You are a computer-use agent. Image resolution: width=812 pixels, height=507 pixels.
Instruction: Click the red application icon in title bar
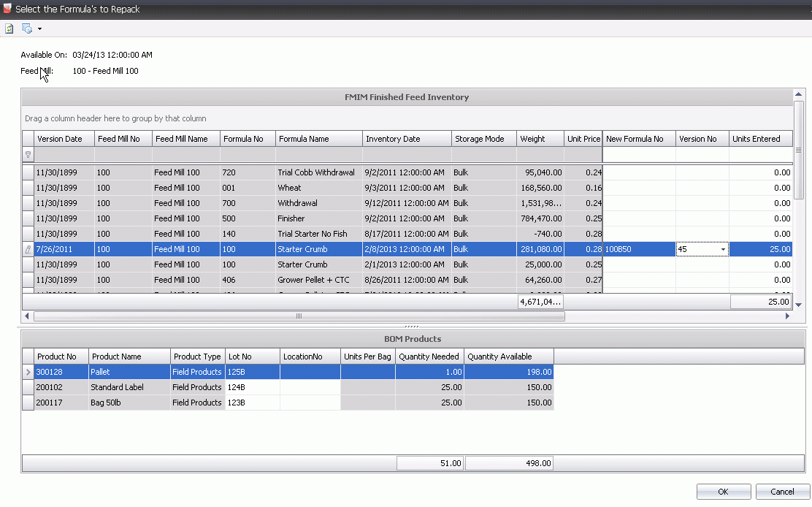[x=7, y=9]
